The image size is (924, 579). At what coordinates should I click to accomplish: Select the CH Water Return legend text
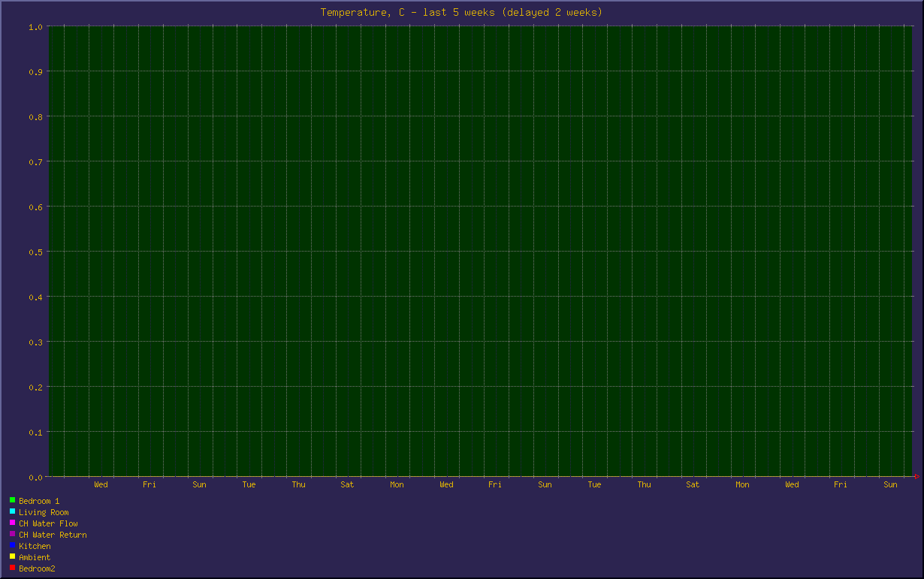(53, 535)
